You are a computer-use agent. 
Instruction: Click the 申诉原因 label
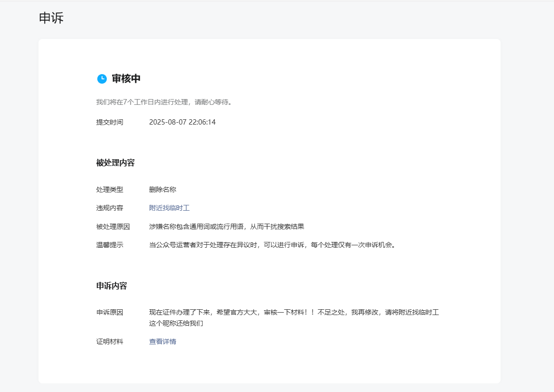pyautogui.click(x=110, y=313)
